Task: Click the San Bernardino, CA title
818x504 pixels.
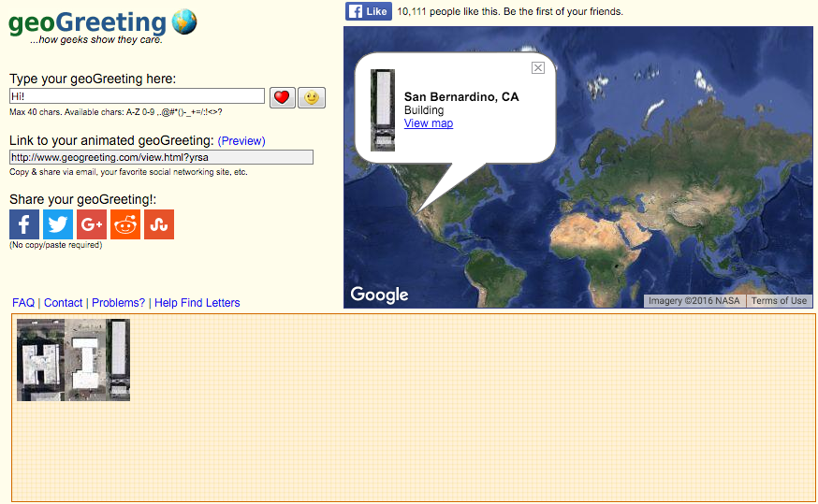Action: pos(461,97)
